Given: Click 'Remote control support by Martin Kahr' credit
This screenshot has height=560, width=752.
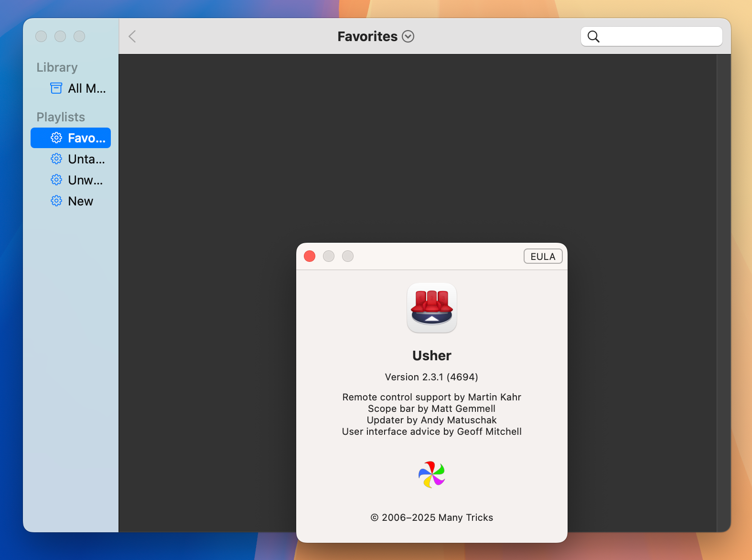Looking at the screenshot, I should (432, 397).
